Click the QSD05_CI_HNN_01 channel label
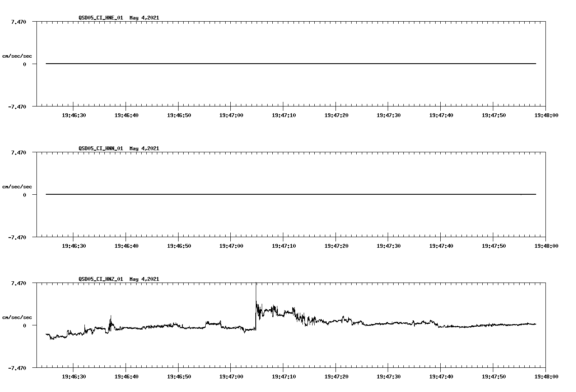Image resolution: width=576 pixels, height=392 pixels. click(x=100, y=148)
